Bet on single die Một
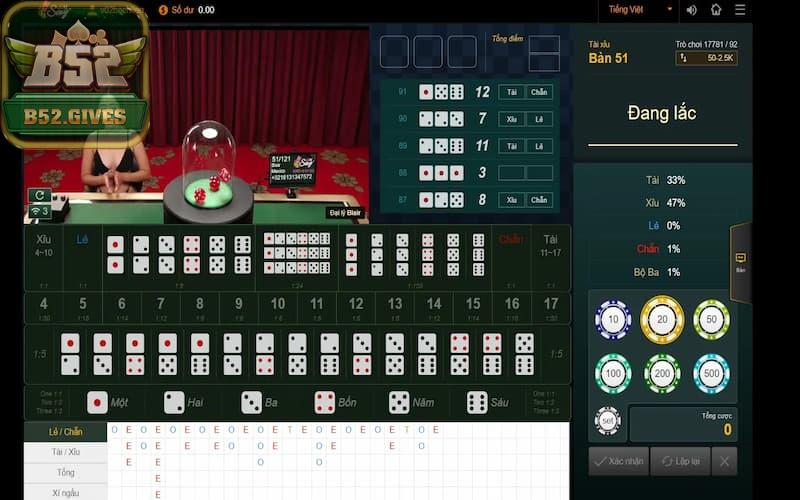Screen dimensions: 800x500 click(108, 402)
